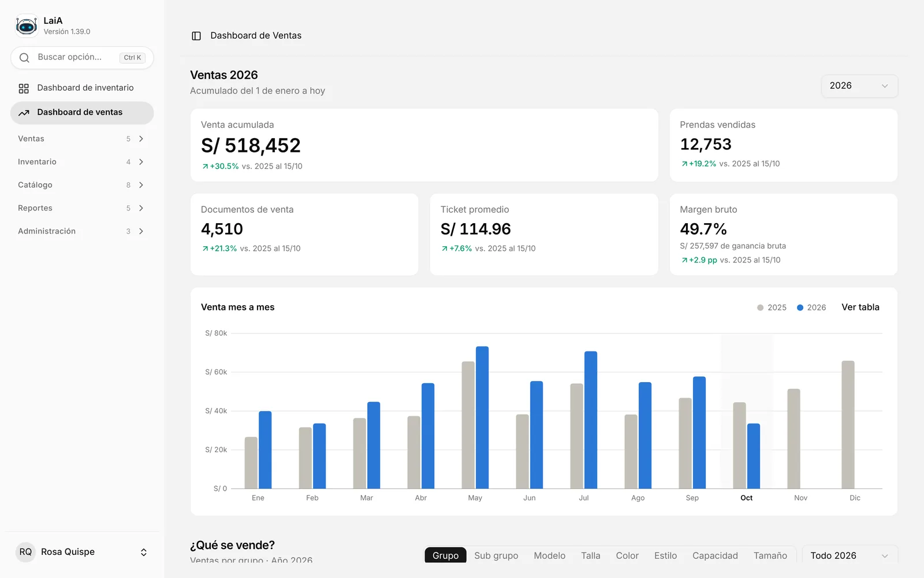924x578 pixels.
Task: Click the 49.7% margen bruto value
Action: click(703, 229)
